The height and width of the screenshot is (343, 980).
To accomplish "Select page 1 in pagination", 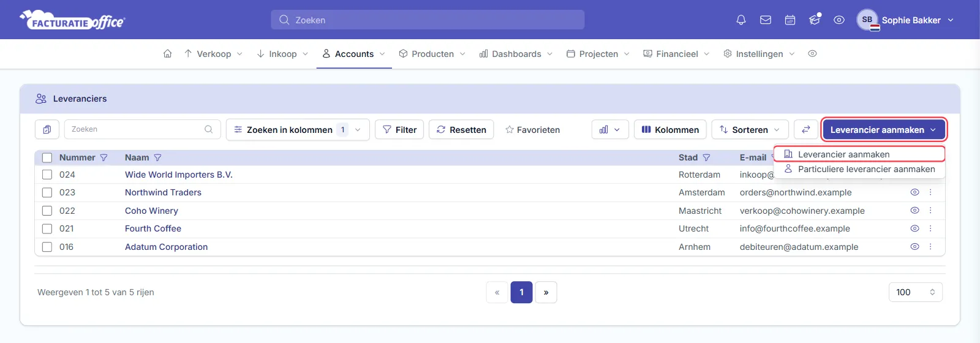I will [x=521, y=292].
